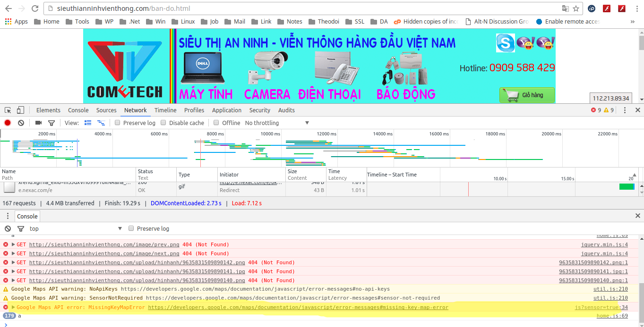Viewport: 644px width, 327px height.
Task: Switch to the Console tab in DevTools
Action: (x=78, y=110)
